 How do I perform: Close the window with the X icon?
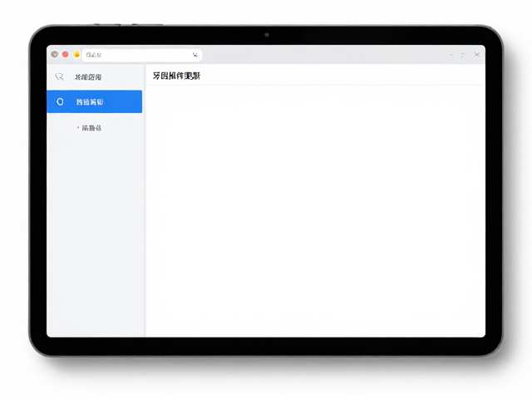(x=477, y=55)
